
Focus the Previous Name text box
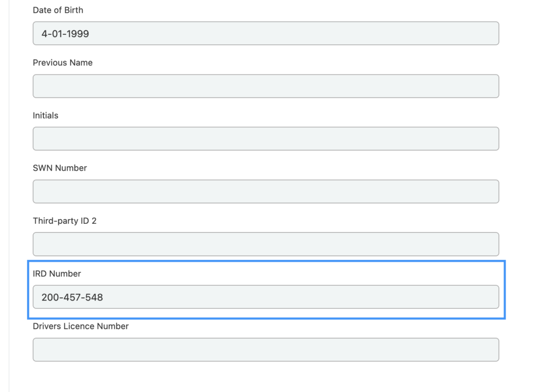(x=266, y=86)
